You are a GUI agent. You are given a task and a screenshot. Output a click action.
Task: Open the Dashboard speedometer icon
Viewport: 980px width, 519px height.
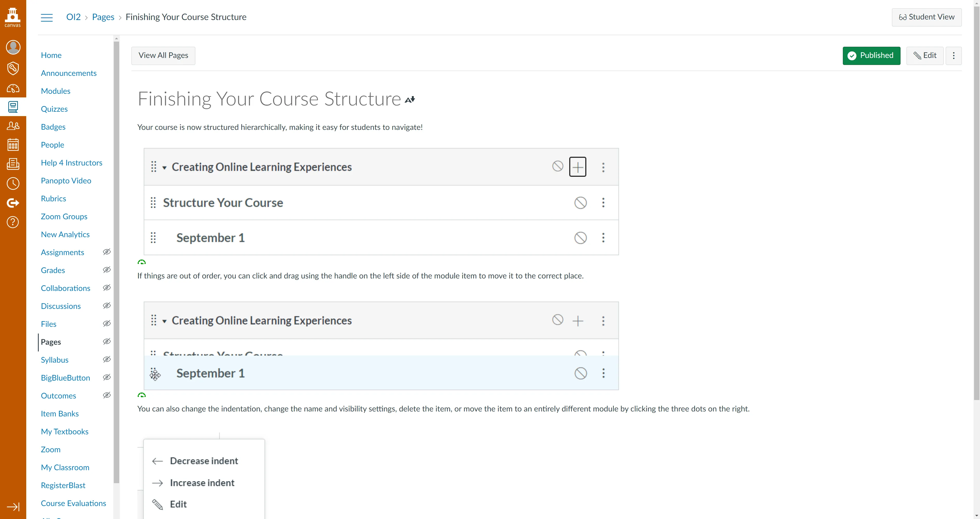13,88
